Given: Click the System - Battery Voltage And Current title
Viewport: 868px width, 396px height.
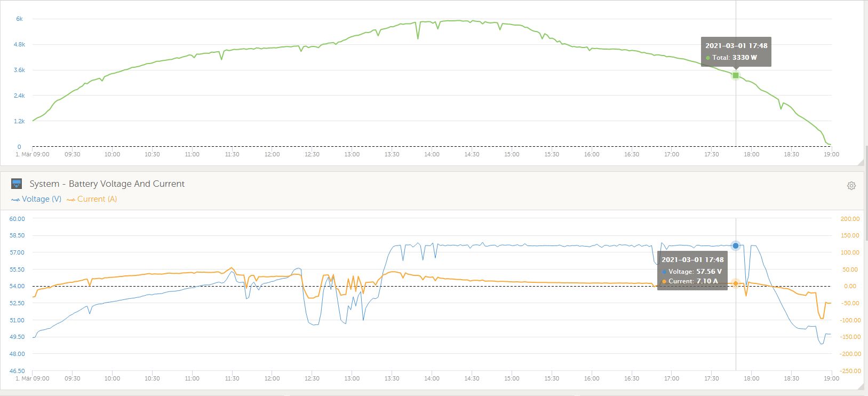Looking at the screenshot, I should pos(107,184).
